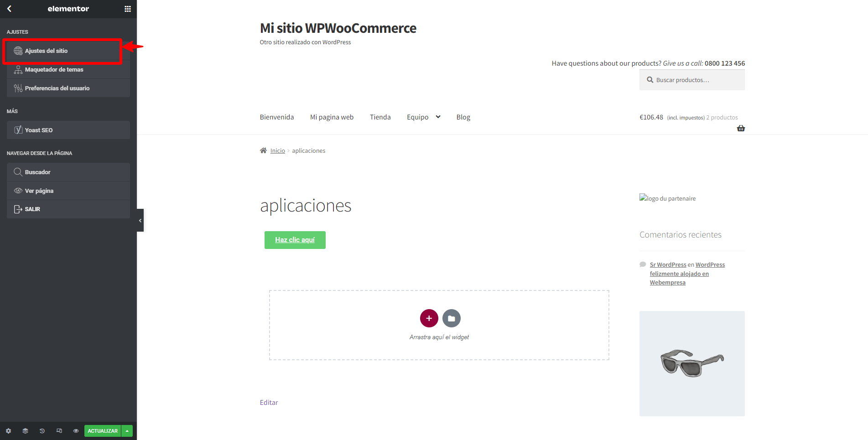Image resolution: width=868 pixels, height=440 pixels.
Task: Open the Navigator layers icon
Action: coord(25,431)
